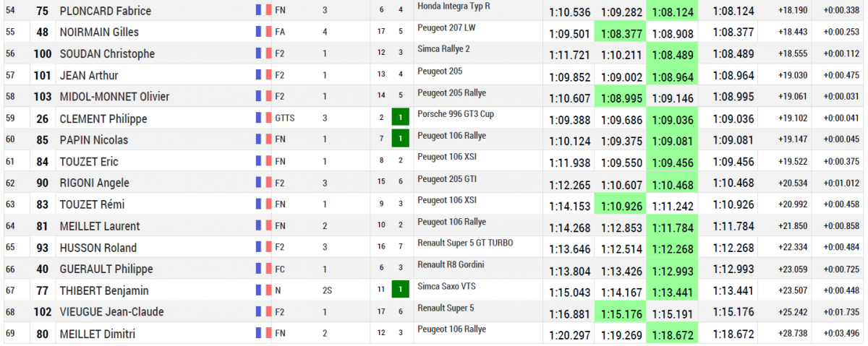Open driver NOIRMAIN Gilles
The height and width of the screenshot is (346, 868).
(99, 33)
